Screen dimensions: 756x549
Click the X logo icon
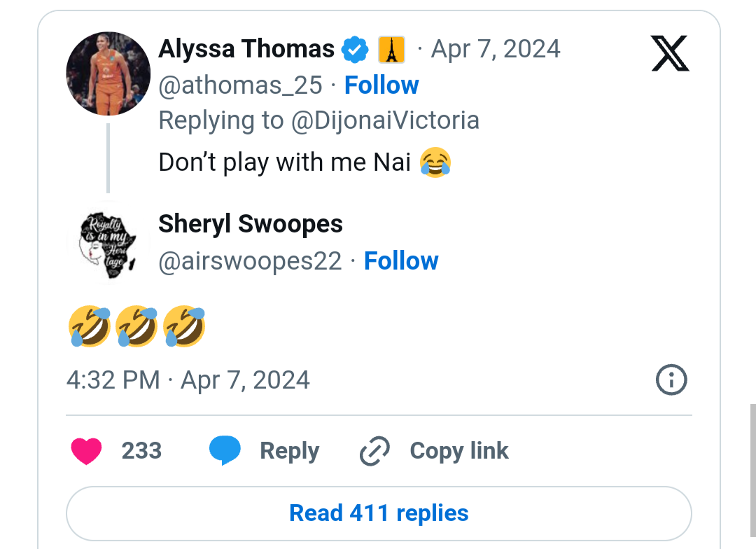coord(670,53)
